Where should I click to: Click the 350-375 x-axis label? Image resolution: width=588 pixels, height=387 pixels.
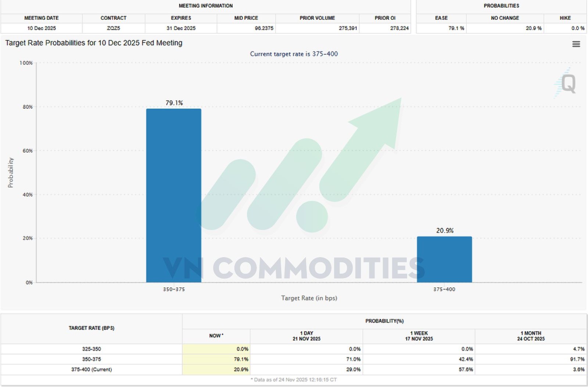click(174, 290)
